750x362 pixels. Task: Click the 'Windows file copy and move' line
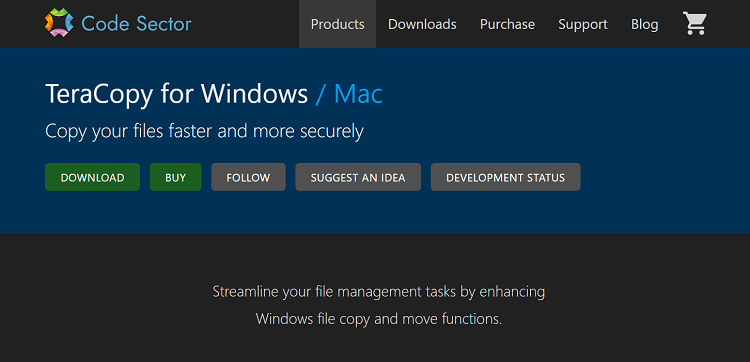coord(378,319)
